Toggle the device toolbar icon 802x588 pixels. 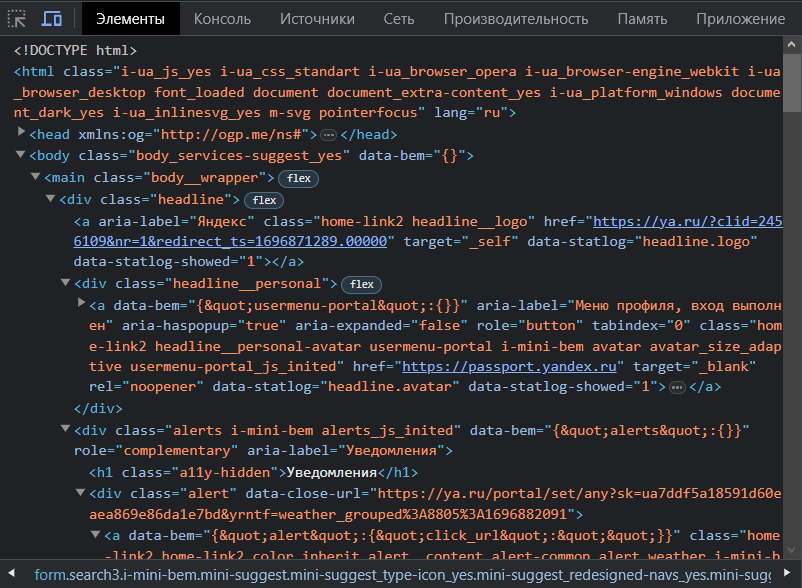pyautogui.click(x=52, y=19)
